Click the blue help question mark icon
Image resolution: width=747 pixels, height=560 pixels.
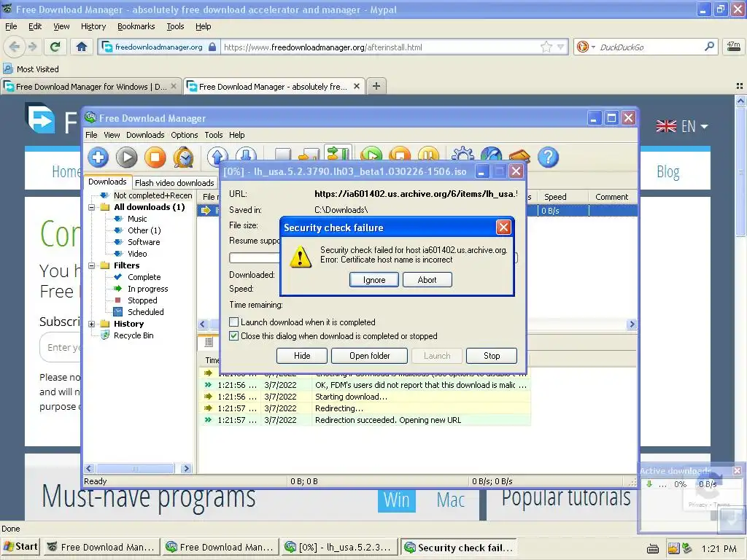pos(548,157)
